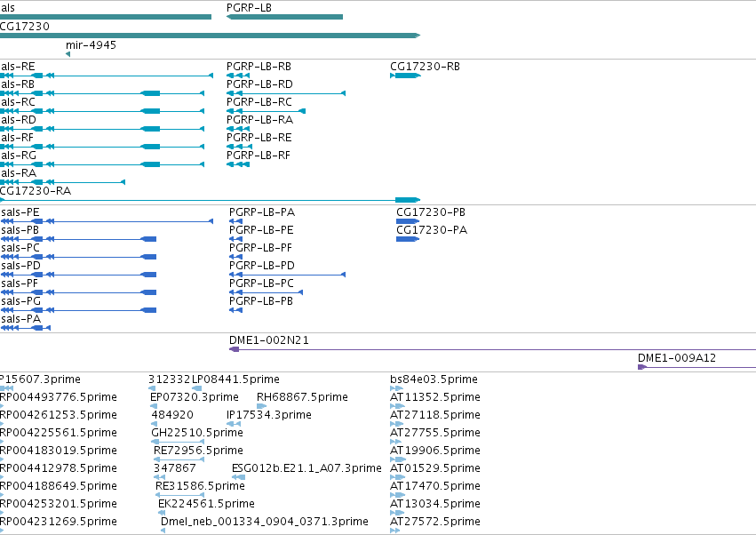Viewport: 756px width, 535px height.
Task: Select the als-RB transcript label
Action: click(18, 84)
